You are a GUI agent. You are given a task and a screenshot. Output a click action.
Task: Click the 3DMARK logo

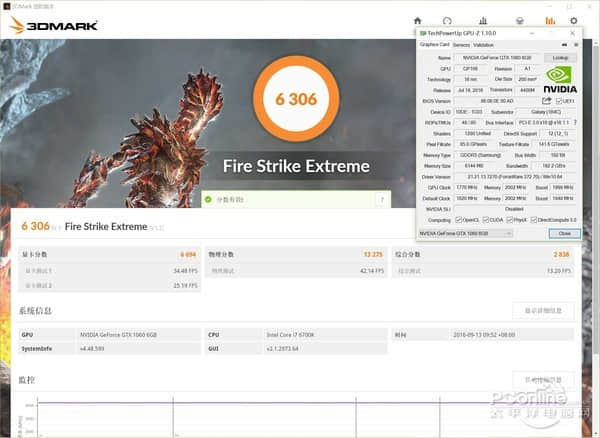54,25
